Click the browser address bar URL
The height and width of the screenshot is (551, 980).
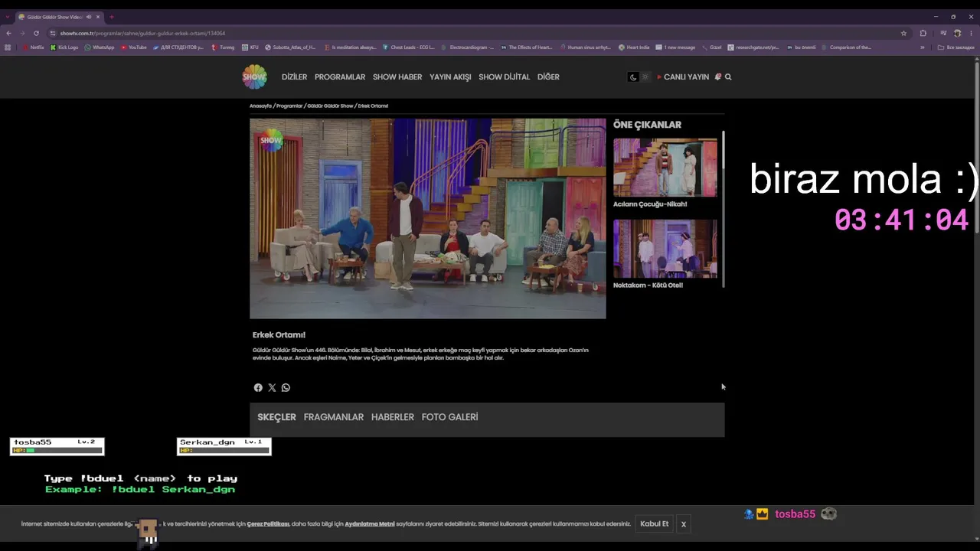click(142, 33)
